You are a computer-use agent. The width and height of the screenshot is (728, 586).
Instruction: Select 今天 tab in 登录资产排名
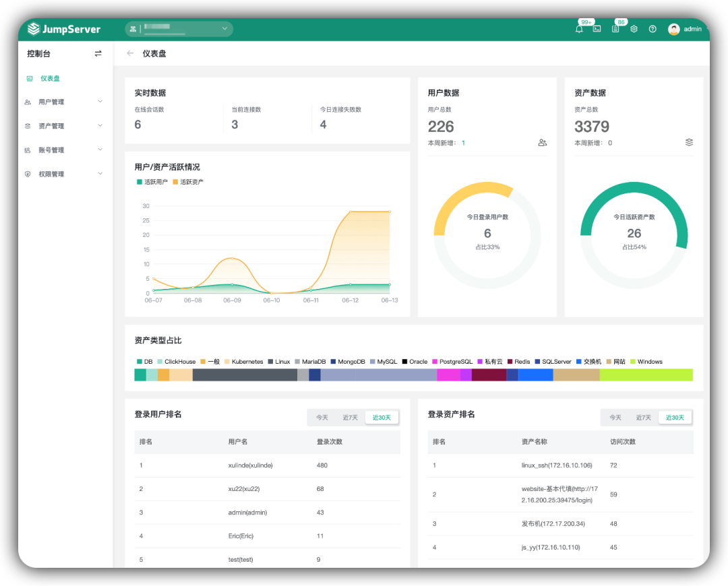615,418
